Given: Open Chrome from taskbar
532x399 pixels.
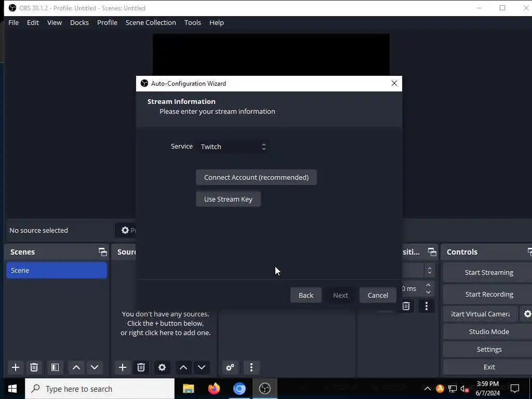Looking at the screenshot, I should click(x=239, y=389).
